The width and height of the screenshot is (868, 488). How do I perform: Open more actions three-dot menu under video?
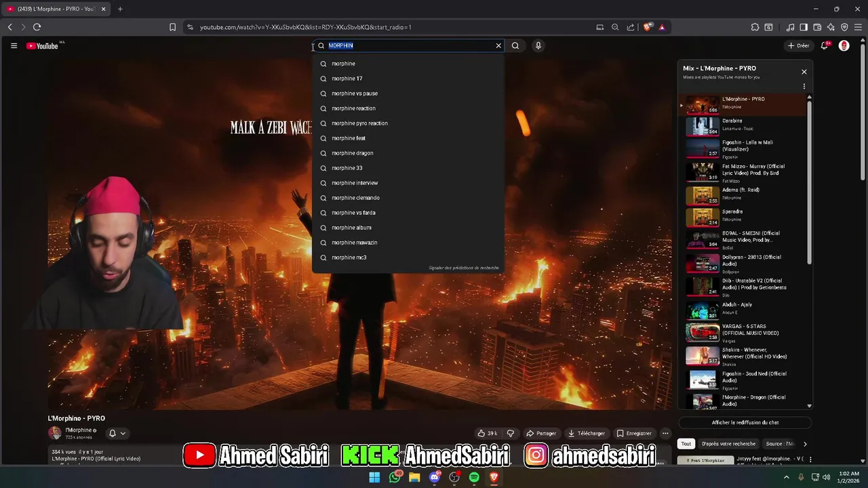click(x=665, y=433)
